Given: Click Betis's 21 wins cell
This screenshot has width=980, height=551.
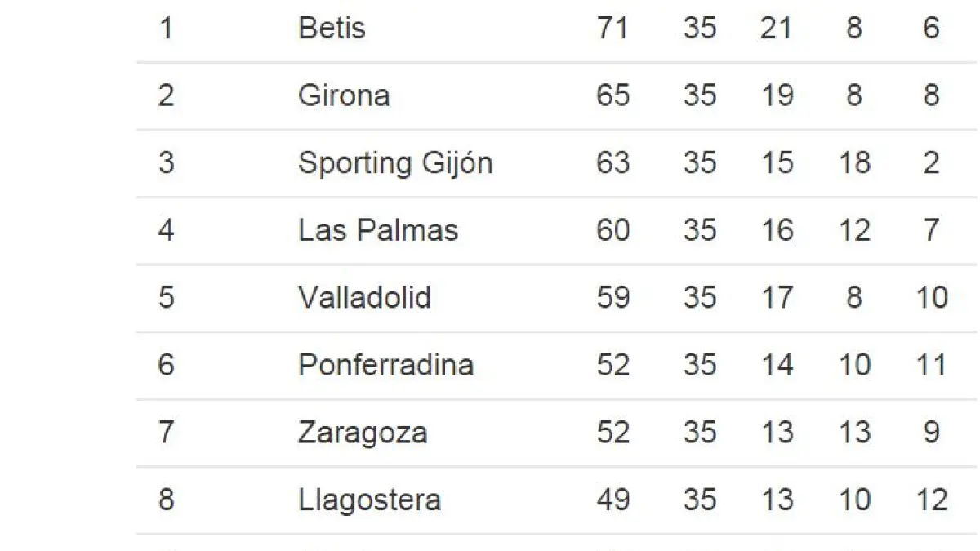Looking at the screenshot, I should tap(776, 29).
